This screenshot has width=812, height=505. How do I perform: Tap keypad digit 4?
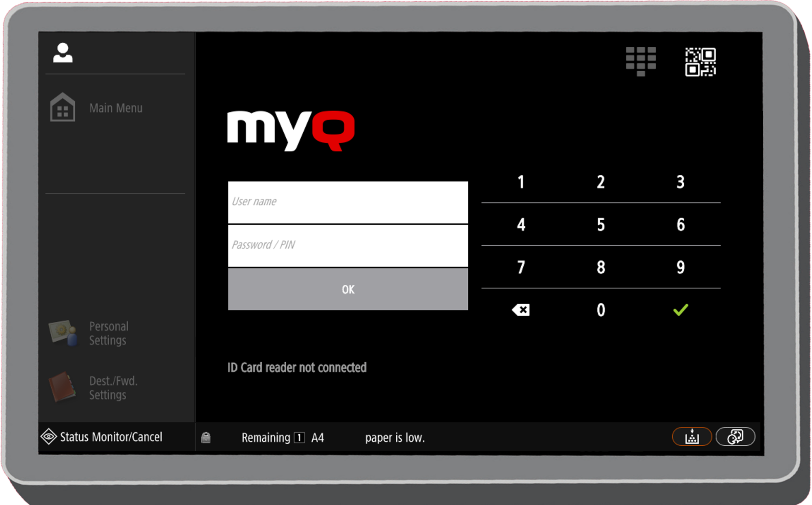tap(521, 224)
